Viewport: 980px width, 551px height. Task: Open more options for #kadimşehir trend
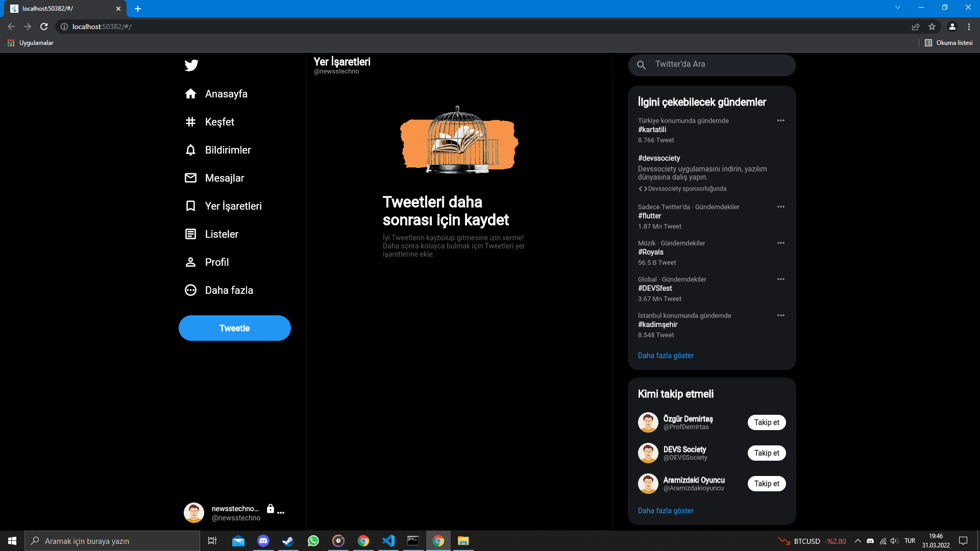pos(781,315)
